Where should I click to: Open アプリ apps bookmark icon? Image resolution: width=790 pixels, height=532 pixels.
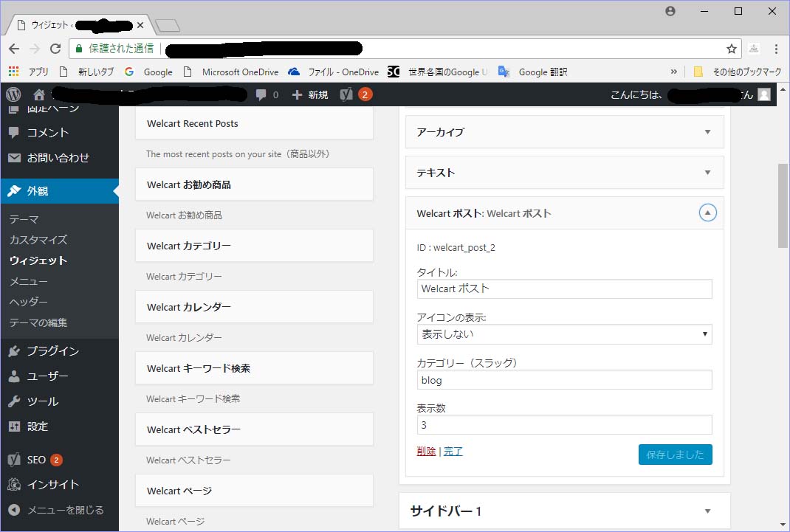[28, 72]
